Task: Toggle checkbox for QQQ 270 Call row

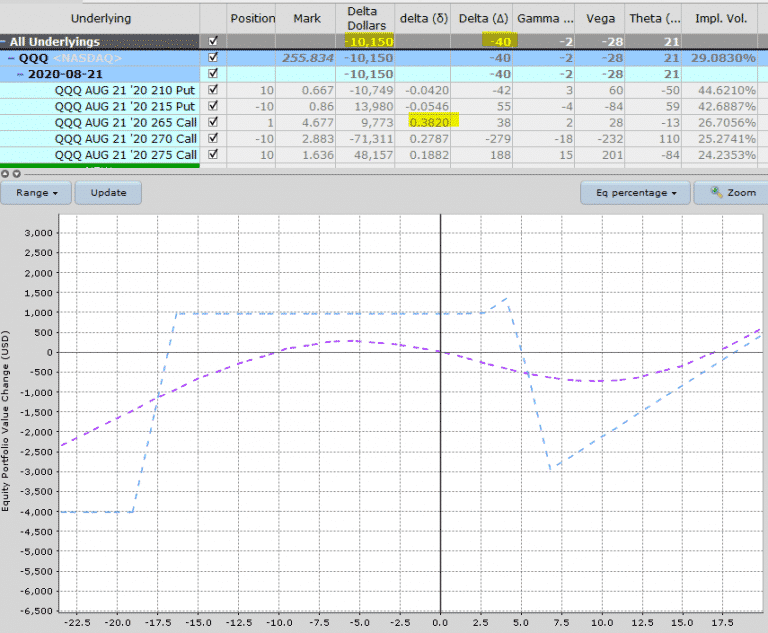Action: [211, 138]
